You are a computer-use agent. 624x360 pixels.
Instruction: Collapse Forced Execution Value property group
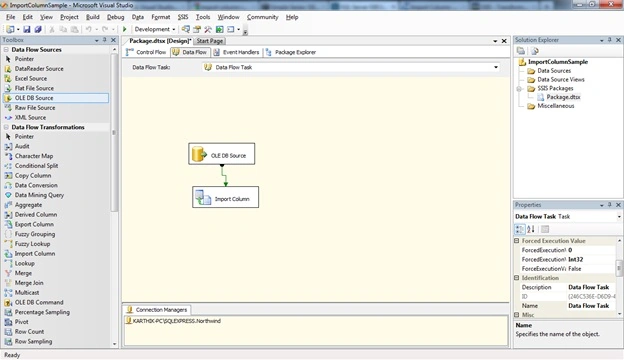[517, 241]
